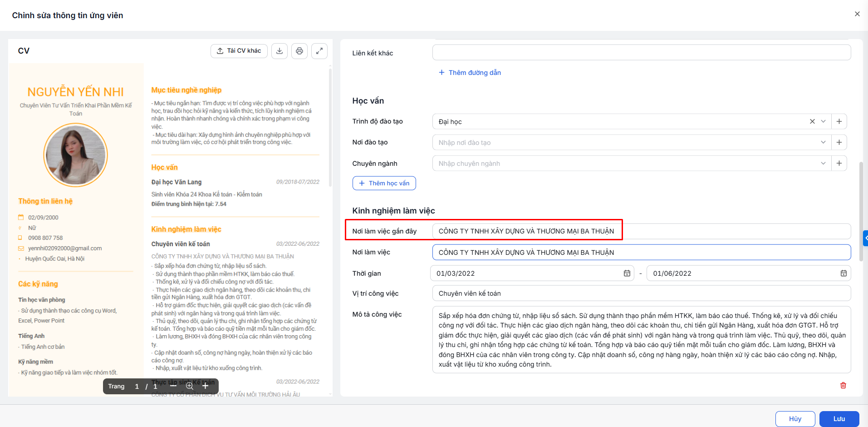Save changes with the 'Lưu' button
This screenshot has height=427, width=868.
coord(839,419)
